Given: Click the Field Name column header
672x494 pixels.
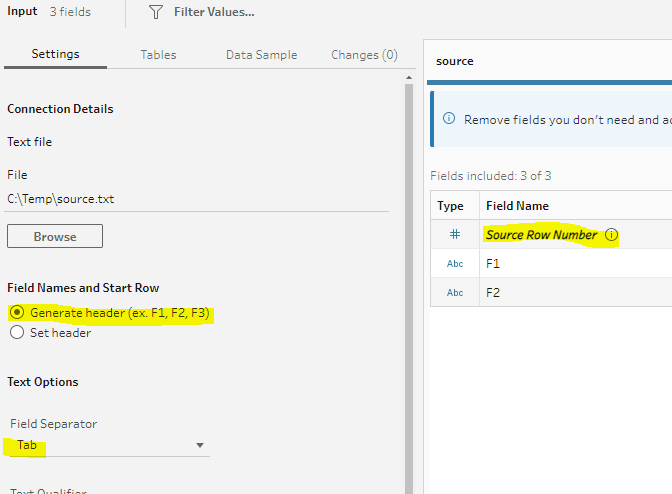Looking at the screenshot, I should click(x=517, y=206).
